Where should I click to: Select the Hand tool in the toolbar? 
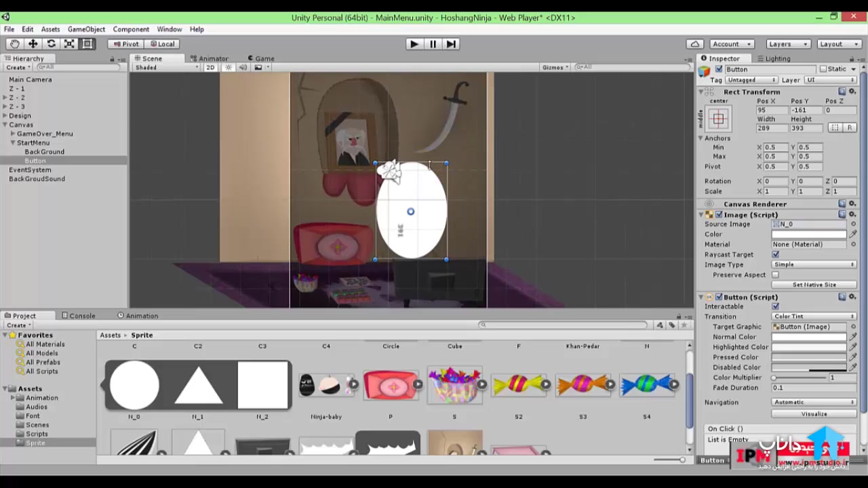(x=14, y=44)
